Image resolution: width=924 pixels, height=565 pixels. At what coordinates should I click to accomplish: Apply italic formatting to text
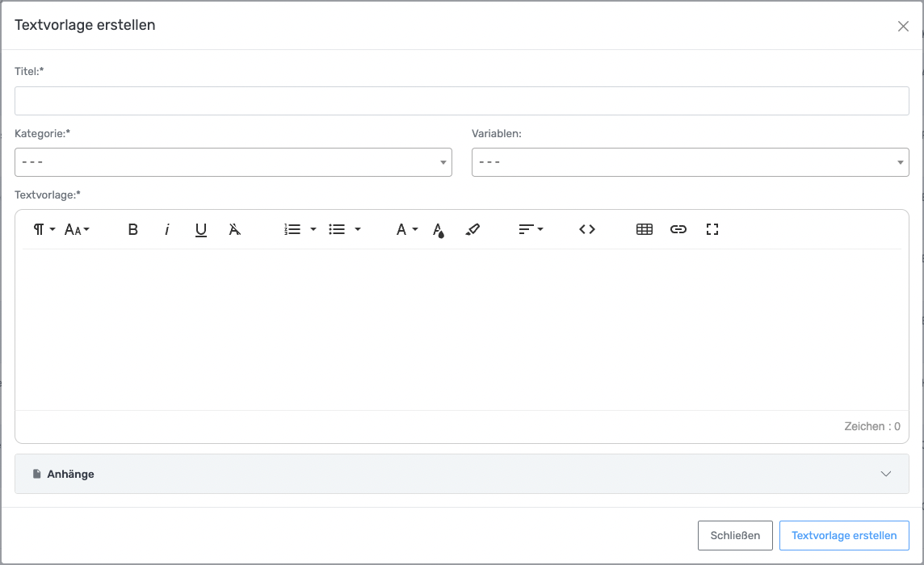tap(167, 230)
